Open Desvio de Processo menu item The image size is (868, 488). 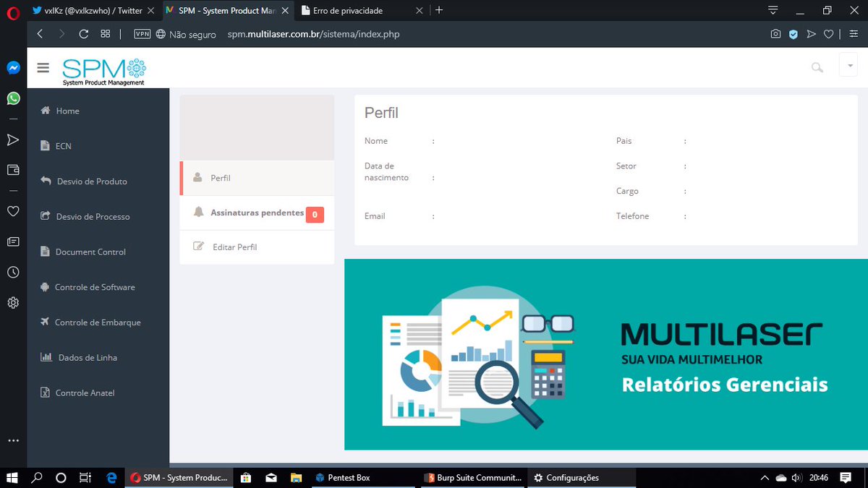pyautogui.click(x=98, y=217)
